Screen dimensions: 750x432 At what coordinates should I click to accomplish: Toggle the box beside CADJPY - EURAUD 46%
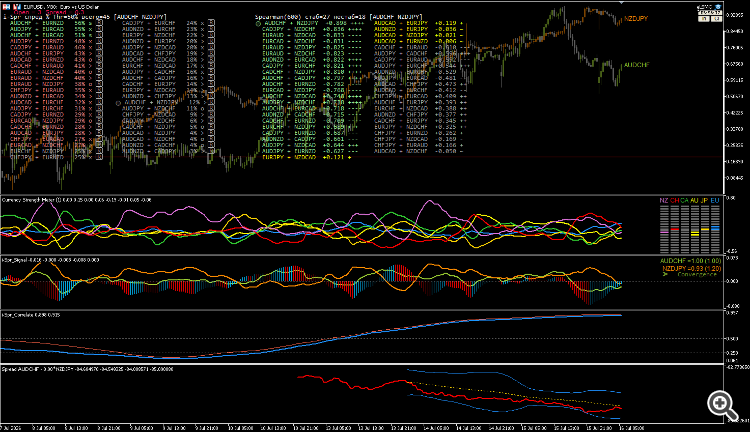(x=99, y=47)
